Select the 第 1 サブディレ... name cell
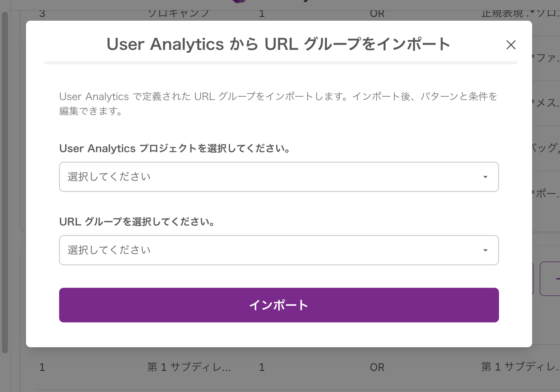560x392 pixels. click(189, 367)
